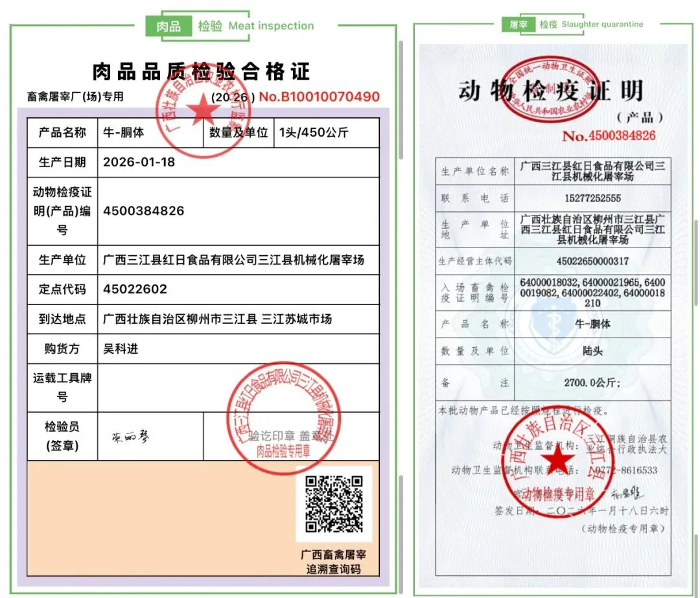Click the 生产单位名称 label
The height and width of the screenshot is (598, 700).
pos(475,172)
